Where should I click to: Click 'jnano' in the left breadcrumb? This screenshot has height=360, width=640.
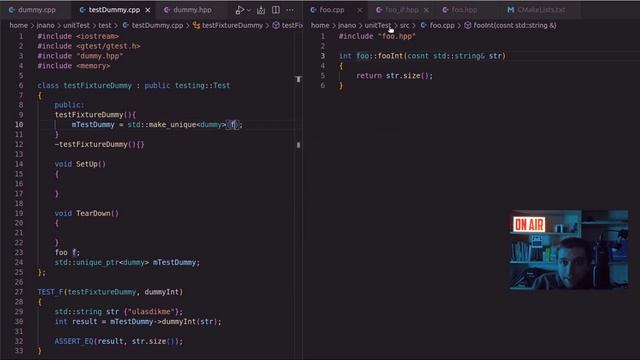click(x=45, y=25)
